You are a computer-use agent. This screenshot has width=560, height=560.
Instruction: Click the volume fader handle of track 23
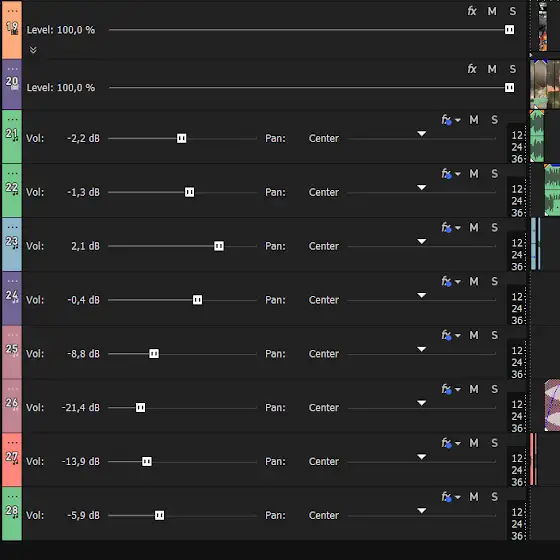click(x=219, y=246)
